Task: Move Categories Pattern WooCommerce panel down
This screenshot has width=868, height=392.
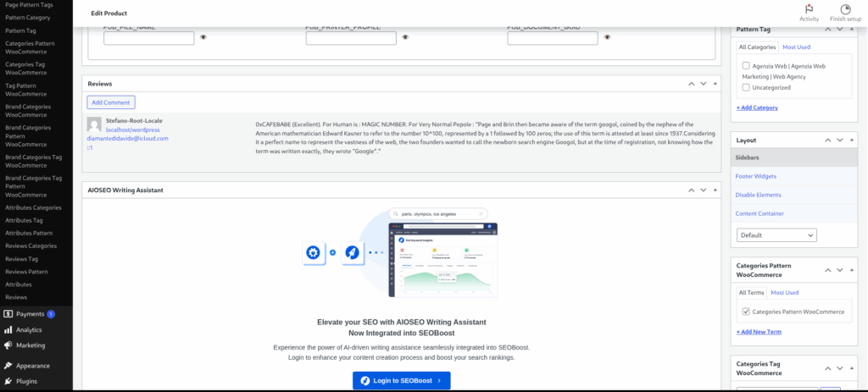Action: click(840, 270)
